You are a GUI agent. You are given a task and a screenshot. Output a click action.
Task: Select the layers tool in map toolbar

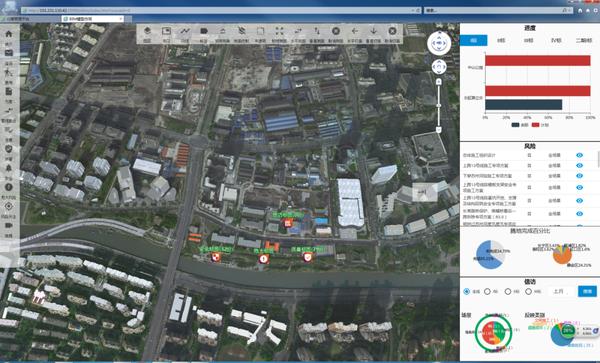coord(147,31)
